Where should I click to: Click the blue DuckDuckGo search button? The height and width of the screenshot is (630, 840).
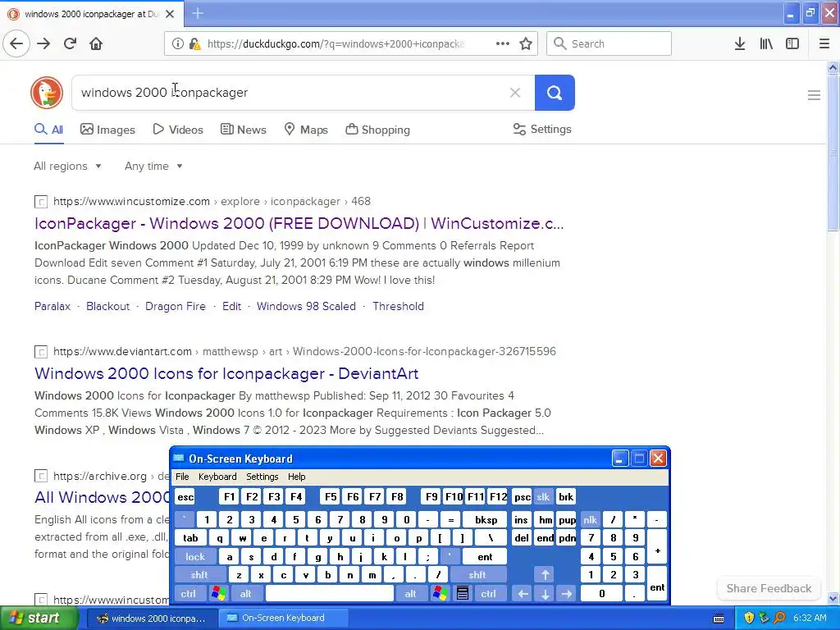[x=555, y=93]
